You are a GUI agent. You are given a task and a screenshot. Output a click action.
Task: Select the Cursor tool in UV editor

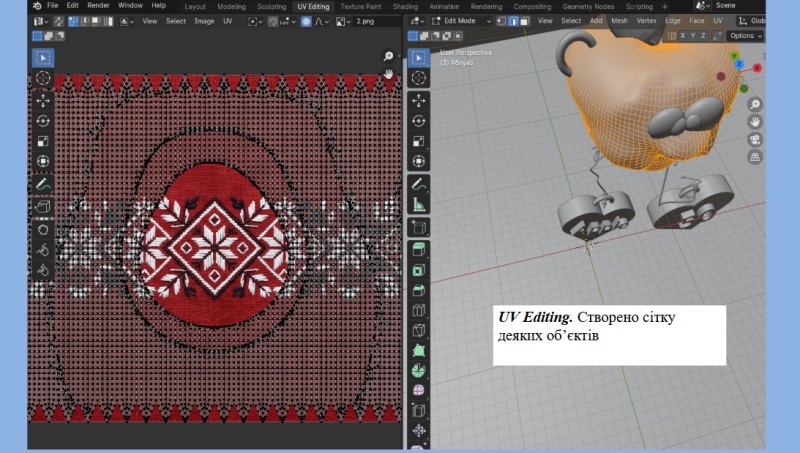pos(44,78)
